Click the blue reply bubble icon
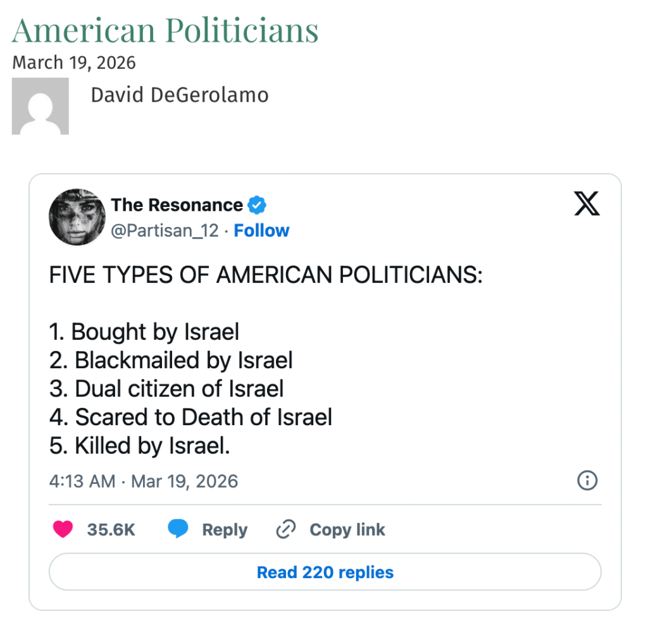The image size is (648, 644). pyautogui.click(x=178, y=529)
